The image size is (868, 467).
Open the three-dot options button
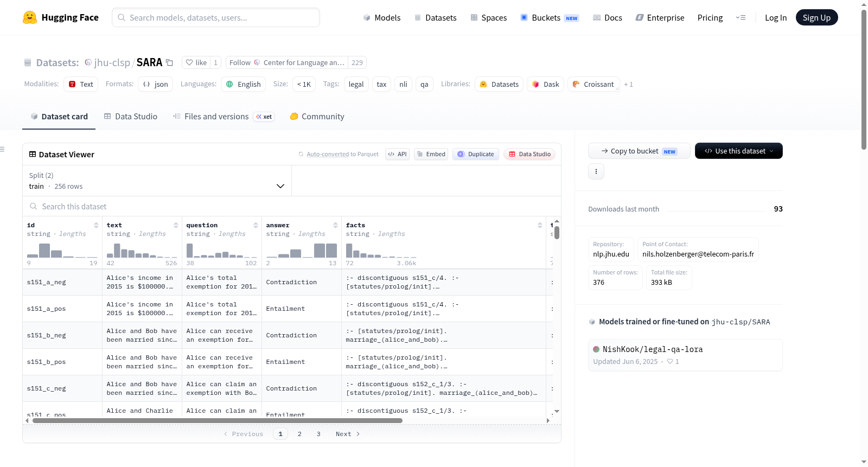[x=596, y=171]
